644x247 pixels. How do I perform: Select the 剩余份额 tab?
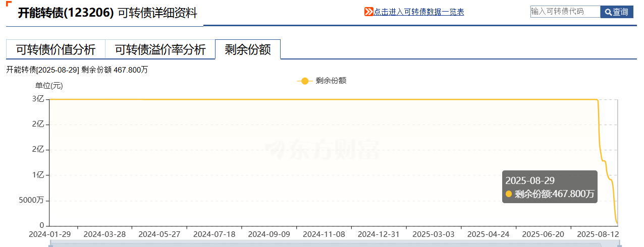(248, 49)
